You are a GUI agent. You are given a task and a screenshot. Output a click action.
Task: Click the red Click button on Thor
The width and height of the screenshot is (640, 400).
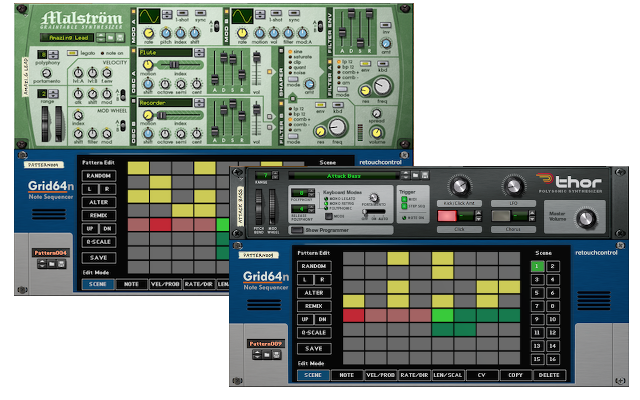(x=447, y=216)
